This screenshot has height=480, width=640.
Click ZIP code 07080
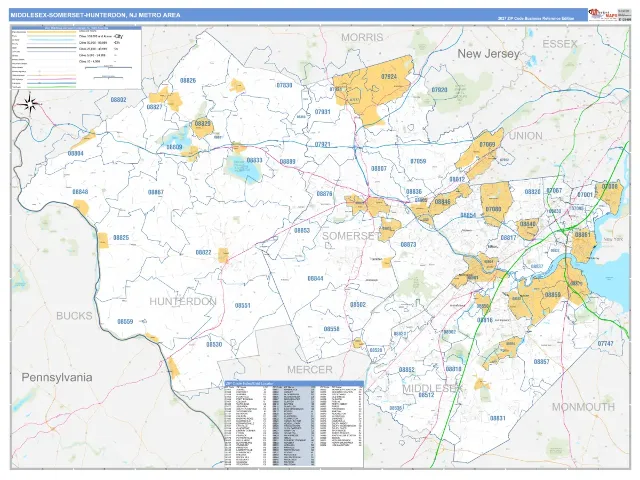[493, 209]
